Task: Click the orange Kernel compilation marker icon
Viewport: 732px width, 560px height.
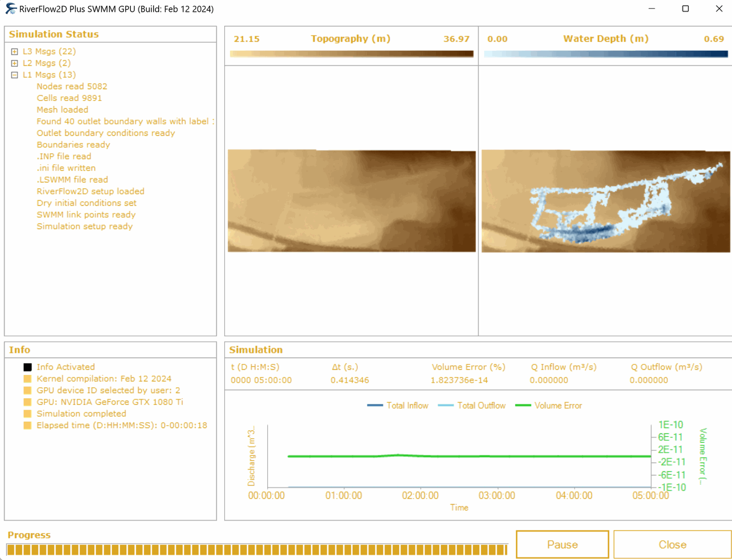Action: click(x=27, y=379)
